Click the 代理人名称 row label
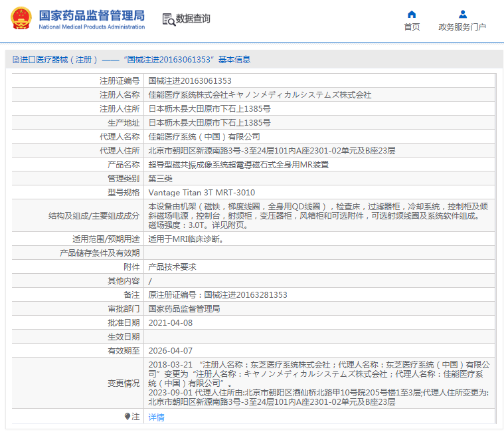 [120, 137]
